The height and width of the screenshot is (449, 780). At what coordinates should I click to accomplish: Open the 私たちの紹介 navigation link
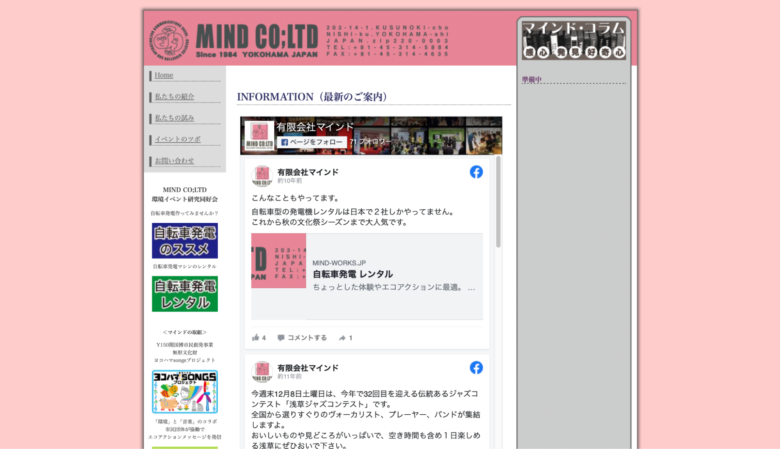pyautogui.click(x=174, y=96)
